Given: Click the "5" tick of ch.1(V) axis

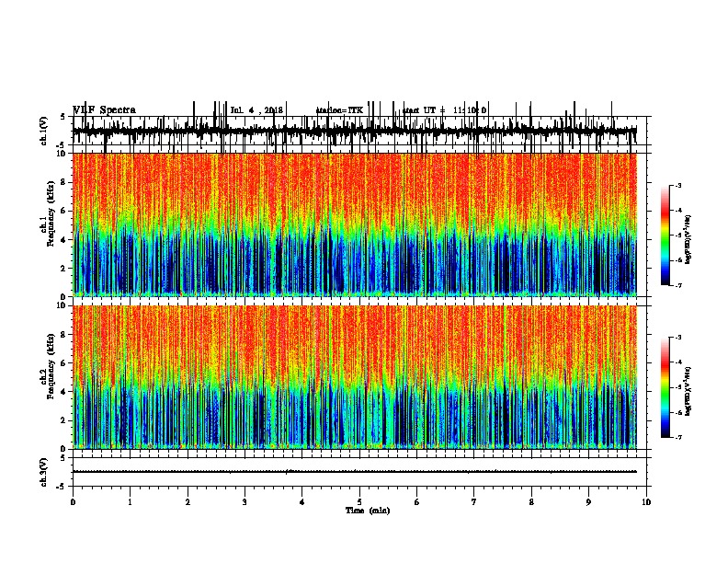Looking at the screenshot, I should [63, 117].
